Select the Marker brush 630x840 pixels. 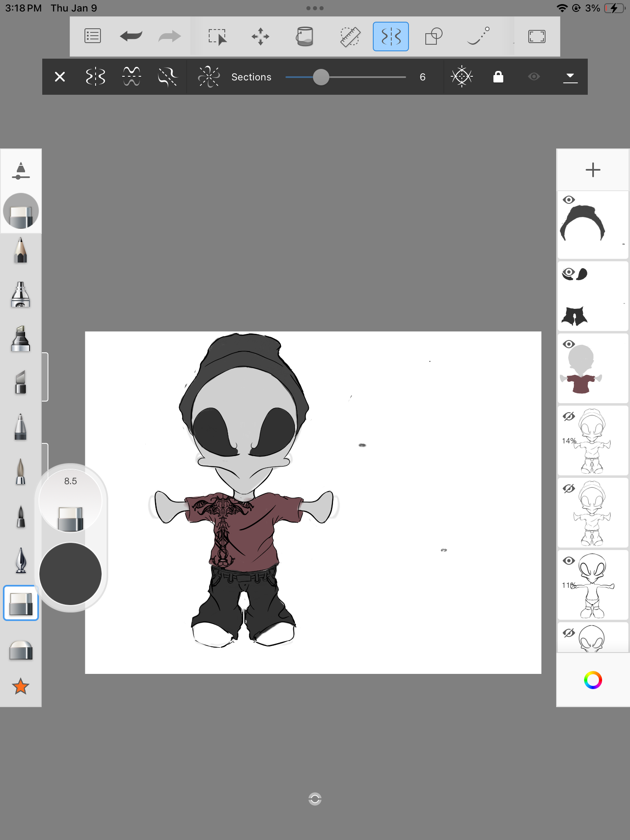(21, 339)
